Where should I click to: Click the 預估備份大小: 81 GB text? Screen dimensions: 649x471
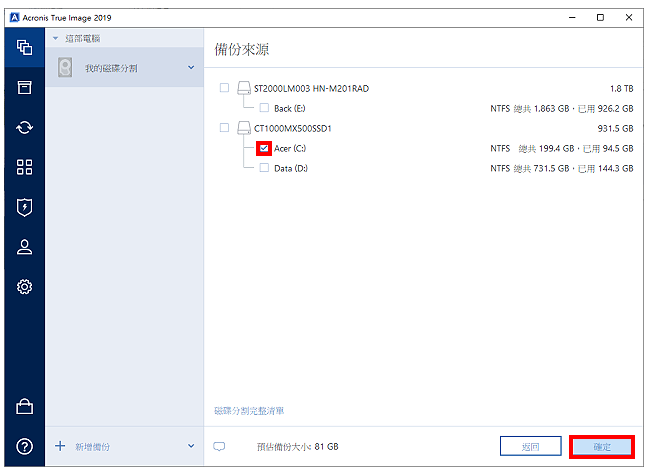click(298, 447)
